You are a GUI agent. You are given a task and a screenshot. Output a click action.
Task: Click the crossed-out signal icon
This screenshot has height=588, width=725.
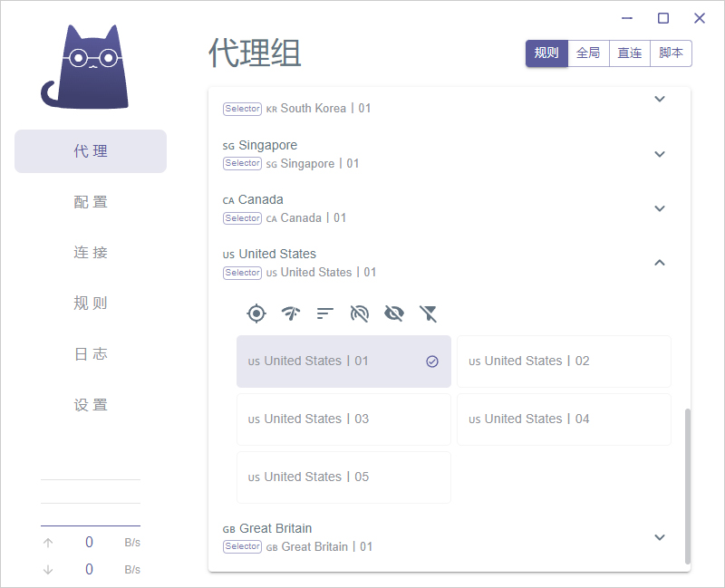[360, 313]
